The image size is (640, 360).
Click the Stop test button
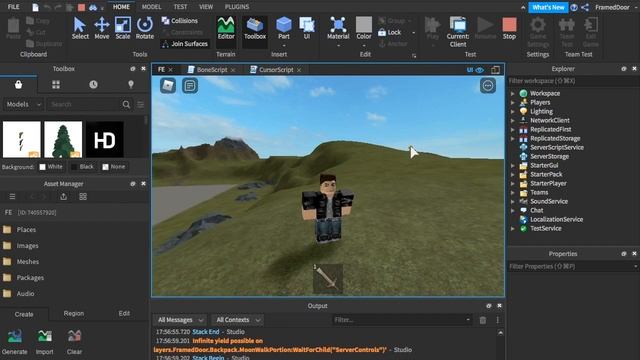click(x=509, y=28)
